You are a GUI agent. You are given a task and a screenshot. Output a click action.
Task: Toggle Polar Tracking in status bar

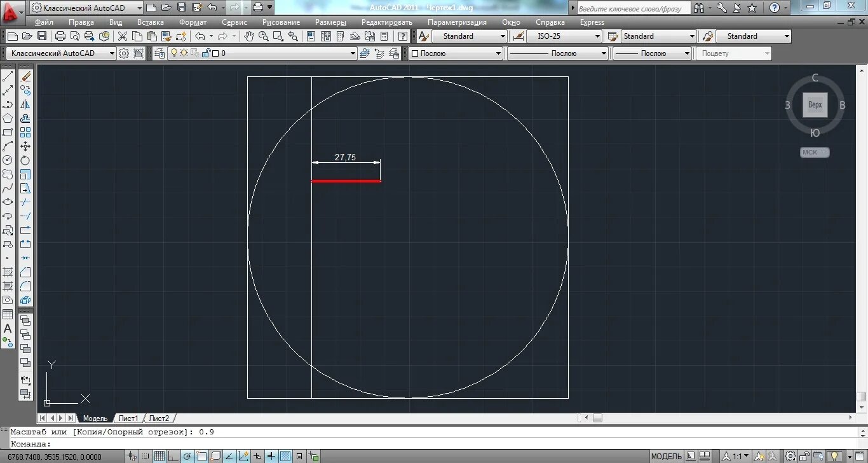tap(188, 456)
